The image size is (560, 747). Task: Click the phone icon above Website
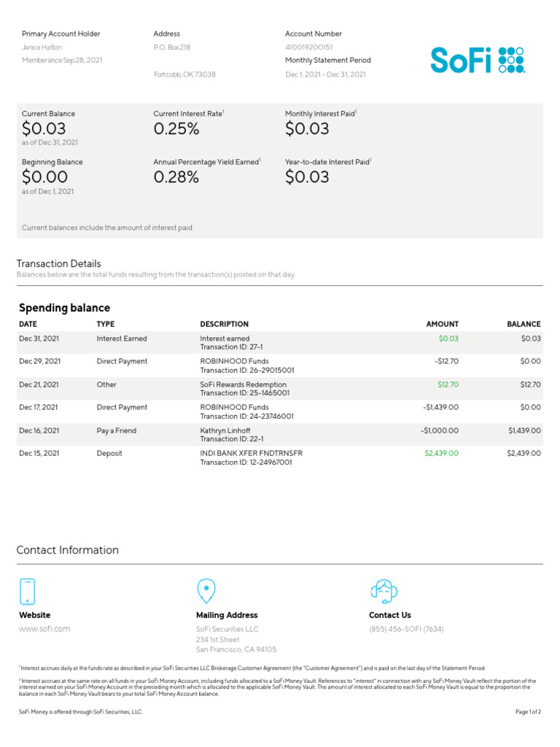coord(27,591)
